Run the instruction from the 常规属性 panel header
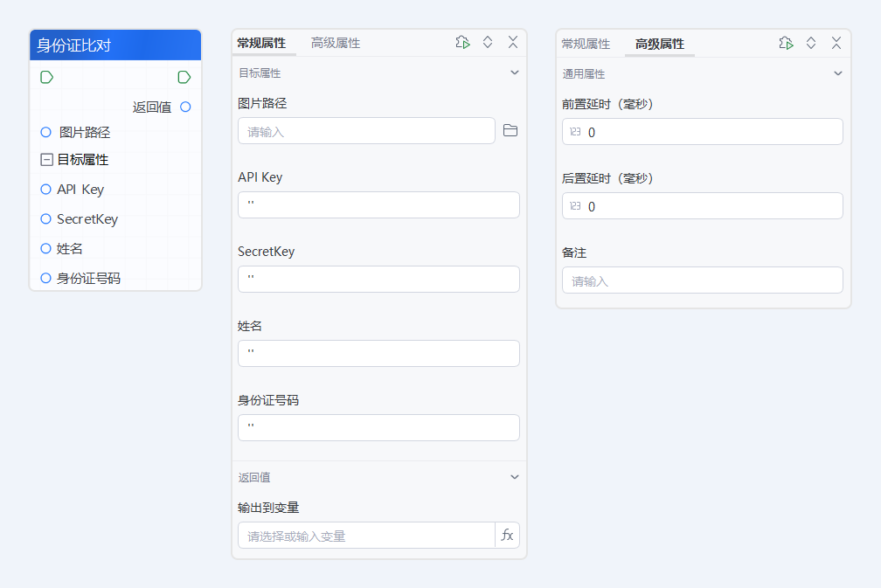This screenshot has width=881, height=588. (462, 42)
